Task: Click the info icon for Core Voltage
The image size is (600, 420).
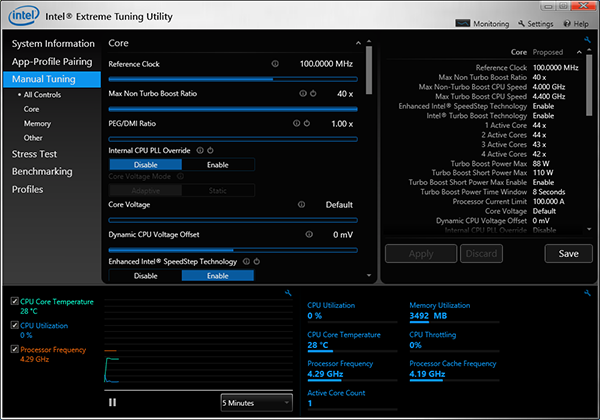Action: [x=301, y=204]
